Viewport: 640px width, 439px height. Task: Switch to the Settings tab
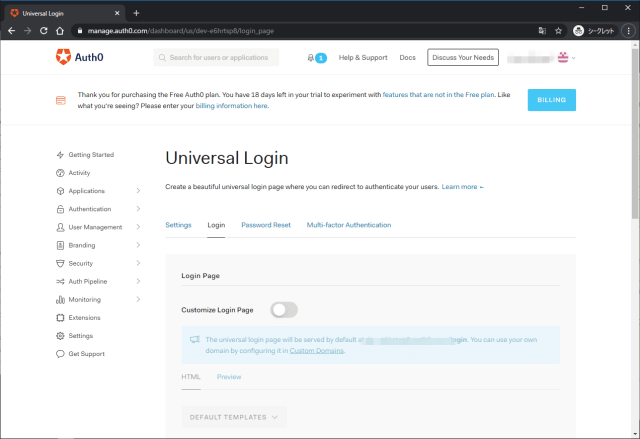click(x=178, y=225)
